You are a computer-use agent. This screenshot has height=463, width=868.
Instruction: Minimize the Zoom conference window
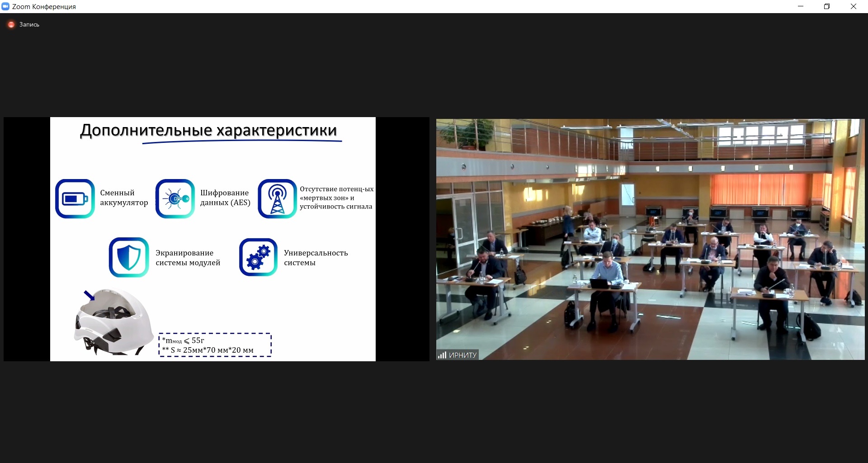801,6
